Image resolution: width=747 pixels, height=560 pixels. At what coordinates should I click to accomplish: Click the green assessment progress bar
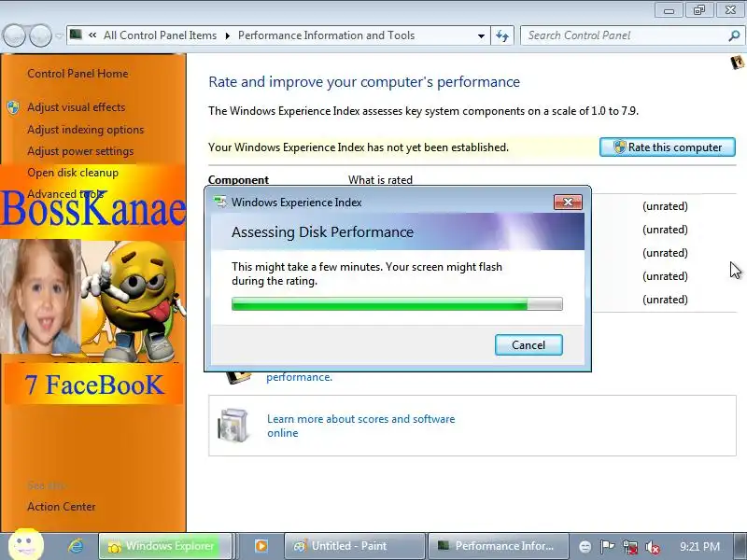click(x=397, y=304)
